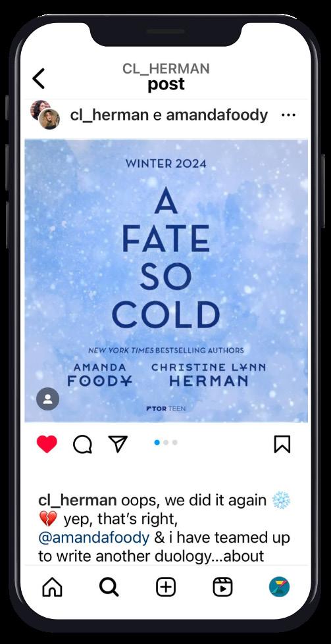The width and height of the screenshot is (331, 644).
Task: Tap cl_herman username in the caption
Action: (x=78, y=501)
